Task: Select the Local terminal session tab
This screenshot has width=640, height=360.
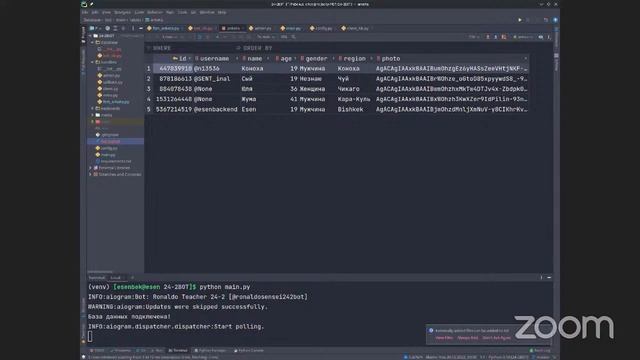Action: click(116, 278)
